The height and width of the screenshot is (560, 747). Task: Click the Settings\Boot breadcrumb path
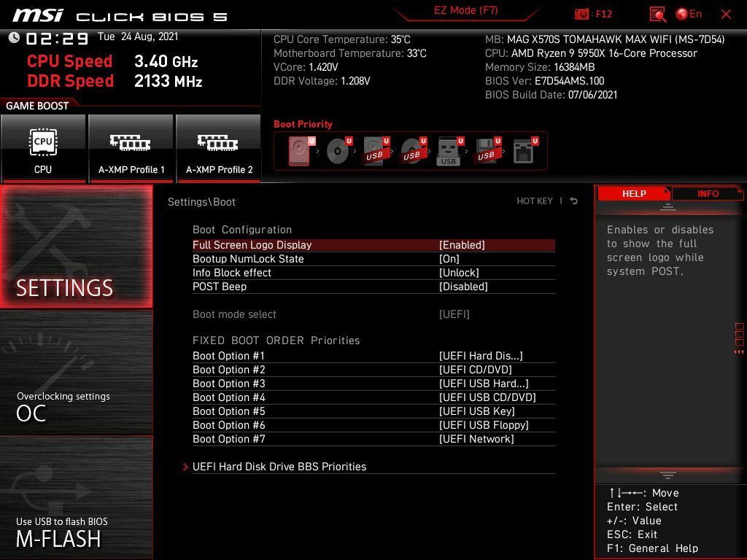201,202
